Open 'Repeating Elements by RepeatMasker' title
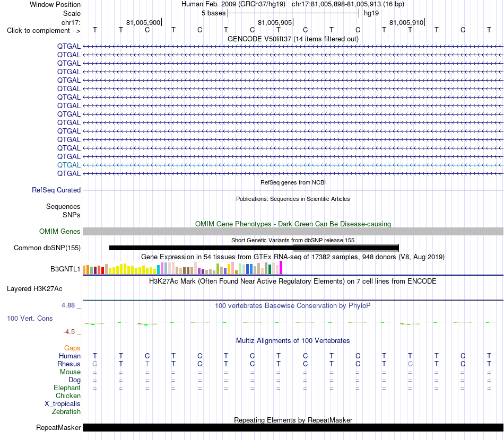Screen dimensions: 504x440 tap(293, 420)
